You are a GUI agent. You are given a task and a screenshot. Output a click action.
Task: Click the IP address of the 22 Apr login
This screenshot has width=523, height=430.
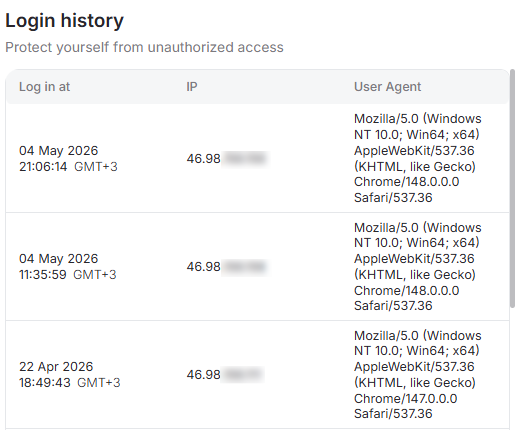point(225,374)
